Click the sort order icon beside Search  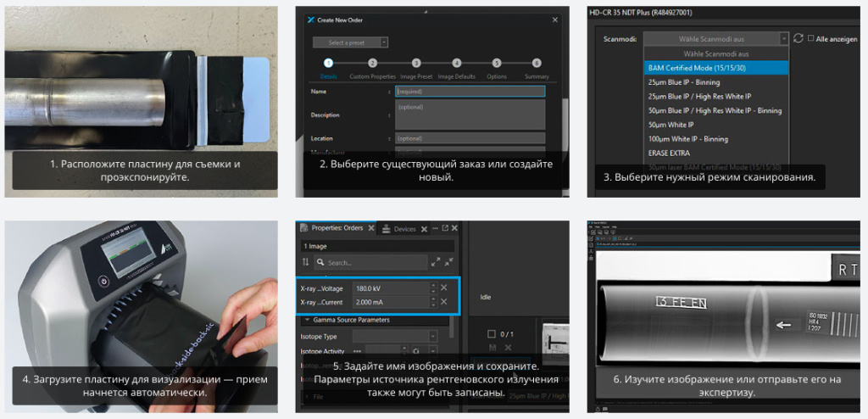305,263
